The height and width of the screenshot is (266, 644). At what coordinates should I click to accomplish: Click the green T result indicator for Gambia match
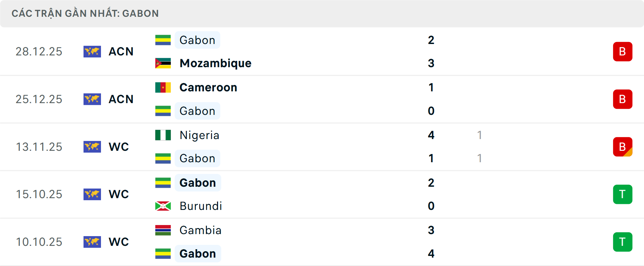tap(623, 242)
